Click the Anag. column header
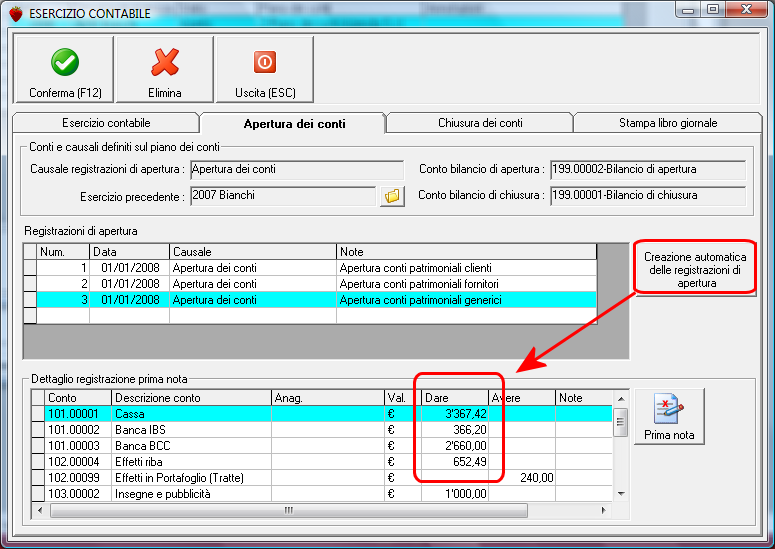The width and height of the screenshot is (775, 549). 328,398
